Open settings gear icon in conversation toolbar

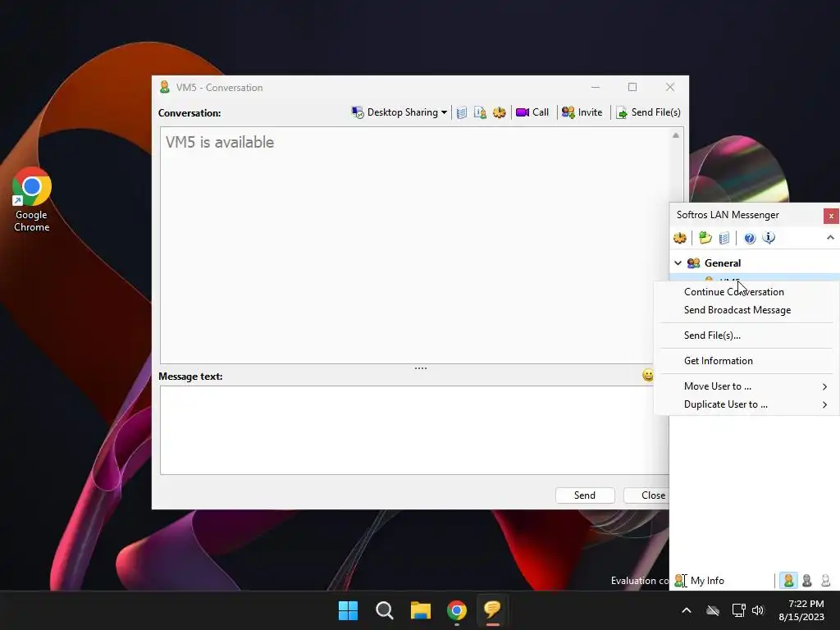500,112
